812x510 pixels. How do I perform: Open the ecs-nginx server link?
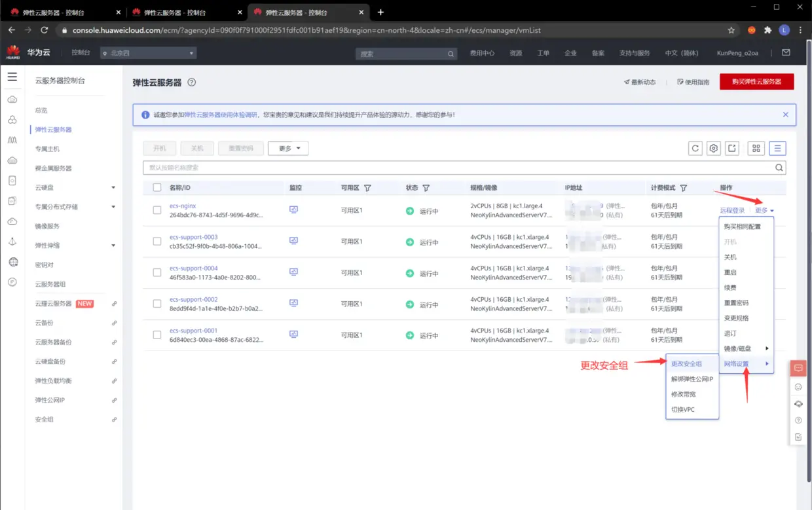[x=183, y=206]
